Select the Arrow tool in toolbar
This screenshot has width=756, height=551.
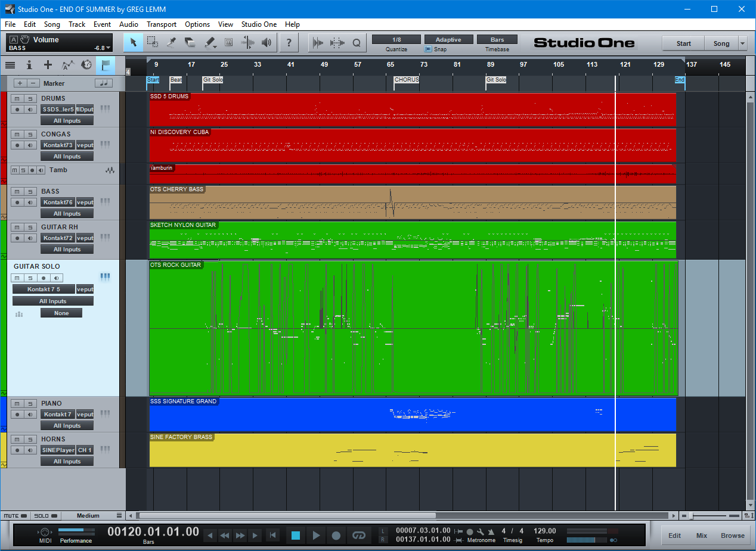(x=134, y=42)
